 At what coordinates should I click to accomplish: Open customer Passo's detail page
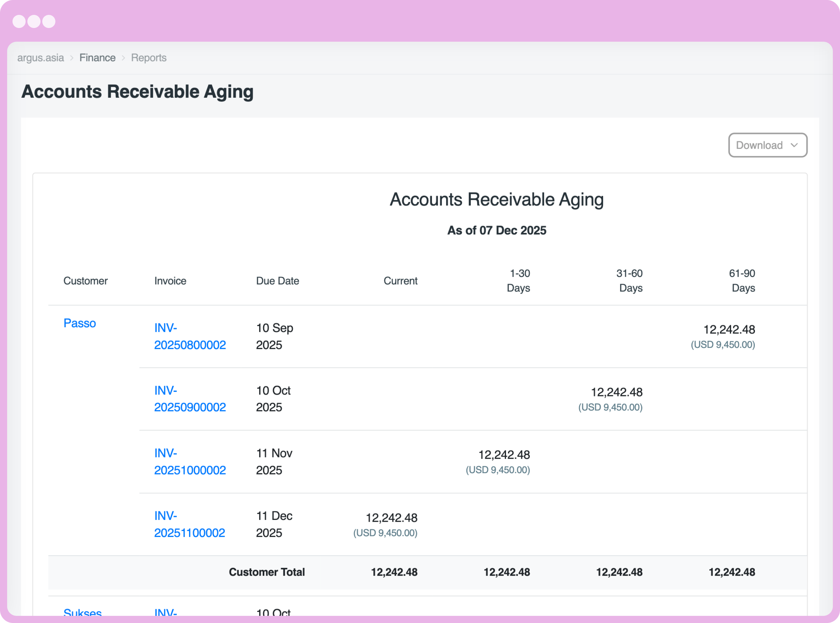click(x=79, y=323)
